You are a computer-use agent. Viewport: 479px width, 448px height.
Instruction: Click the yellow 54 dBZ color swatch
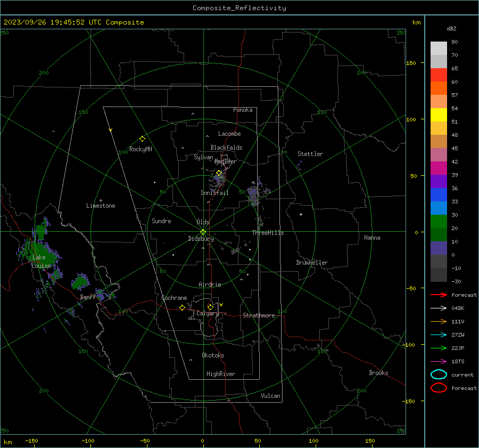click(439, 115)
